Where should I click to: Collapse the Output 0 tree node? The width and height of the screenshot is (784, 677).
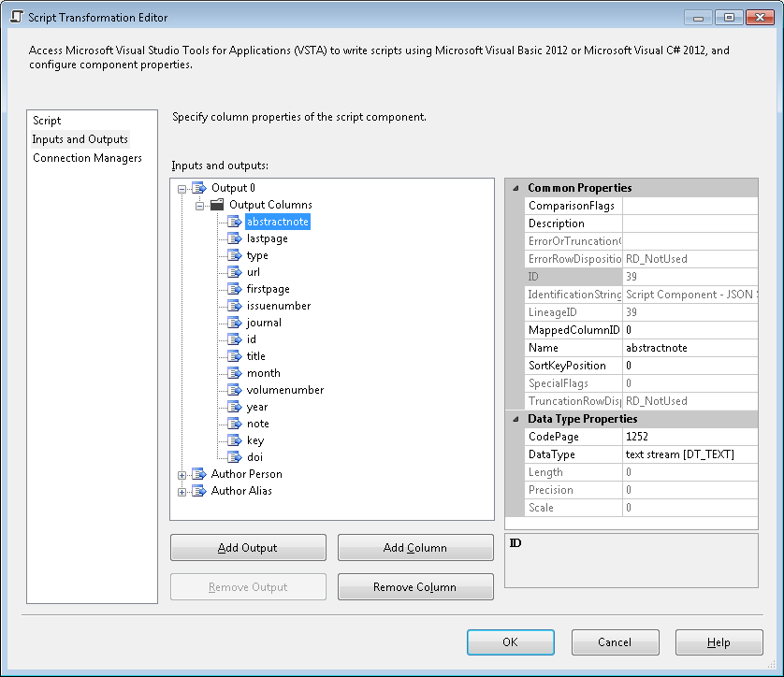pyautogui.click(x=182, y=187)
